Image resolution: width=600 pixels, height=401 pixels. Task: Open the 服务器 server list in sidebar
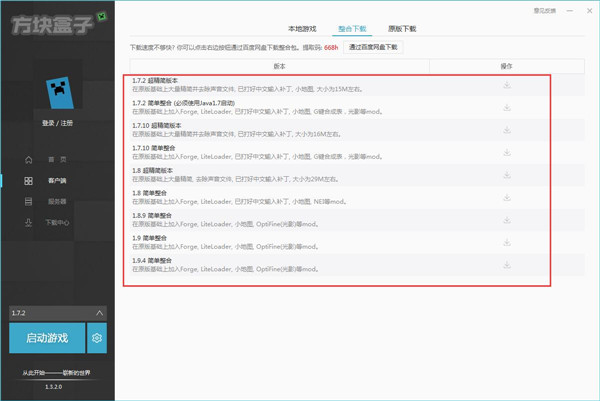57,201
